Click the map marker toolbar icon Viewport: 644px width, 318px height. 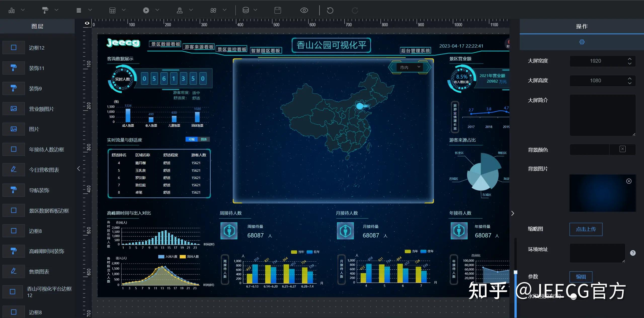tap(180, 10)
